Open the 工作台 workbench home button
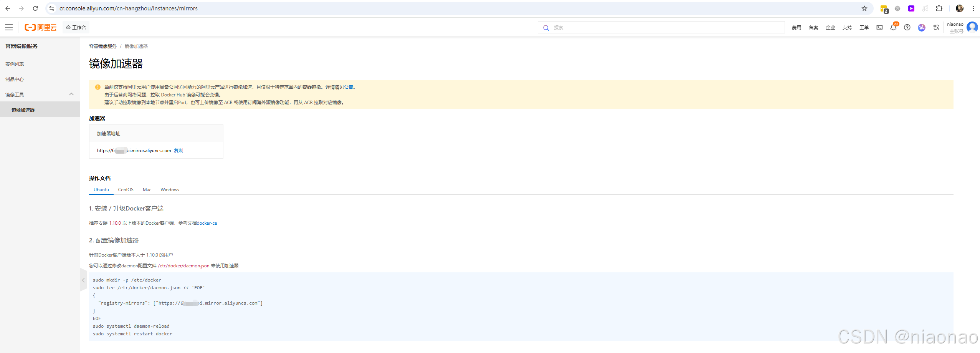Screen dimensions: 980x353 [76, 27]
